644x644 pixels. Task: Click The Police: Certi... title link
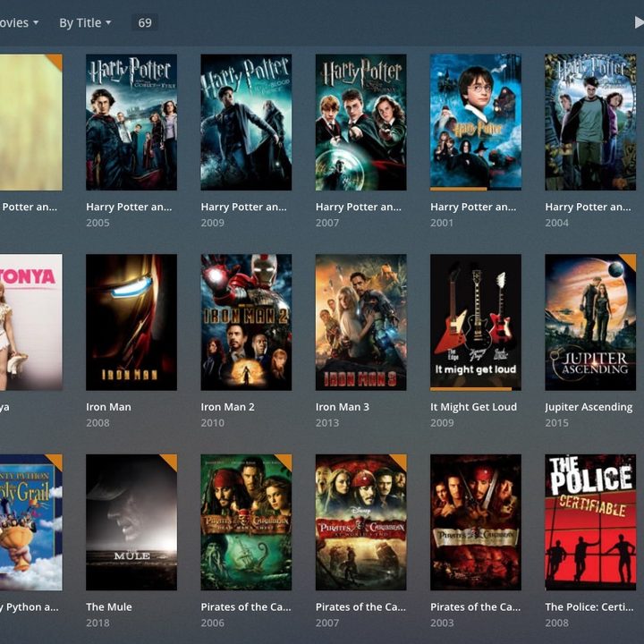(589, 606)
